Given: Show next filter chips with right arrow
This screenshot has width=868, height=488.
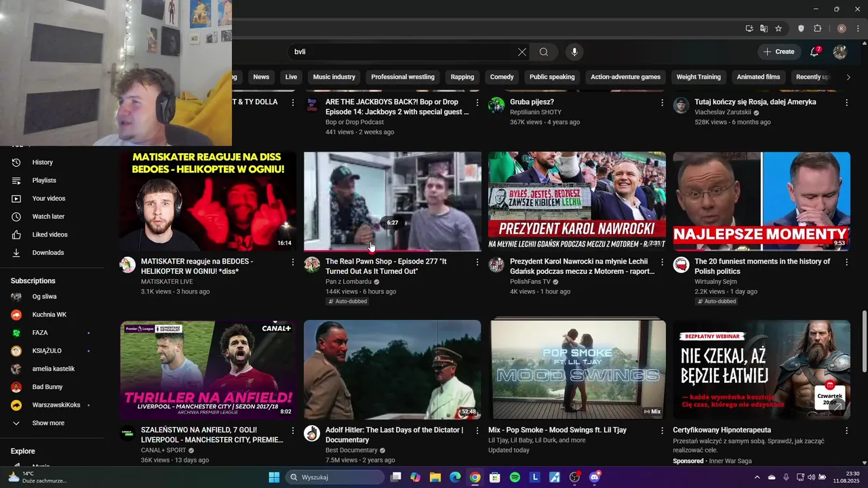Looking at the screenshot, I should point(848,77).
